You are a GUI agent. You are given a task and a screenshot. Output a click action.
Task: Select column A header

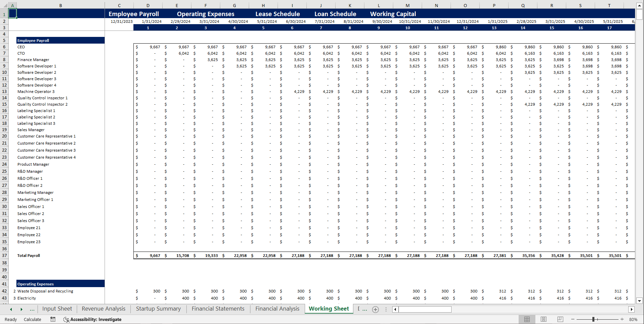coord(12,5)
